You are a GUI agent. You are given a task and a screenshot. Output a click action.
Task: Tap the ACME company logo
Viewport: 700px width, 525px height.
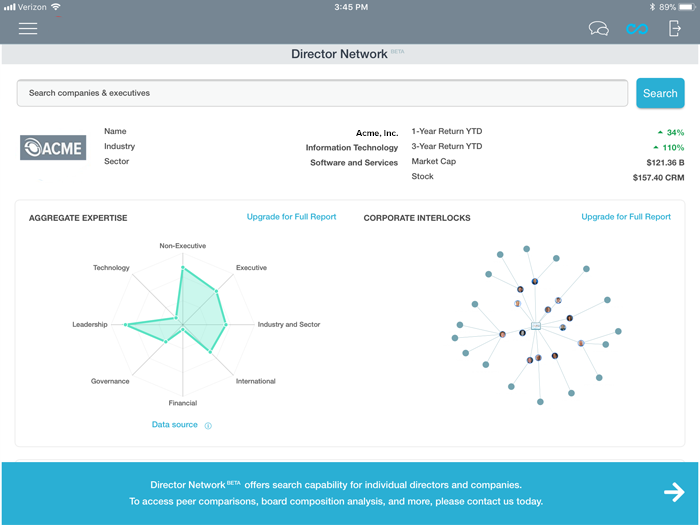pos(54,147)
